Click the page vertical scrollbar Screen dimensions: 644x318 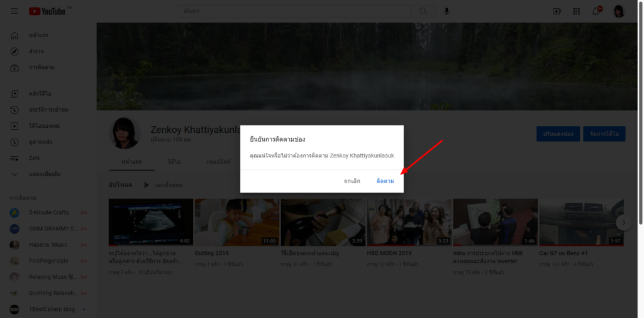click(x=640, y=113)
